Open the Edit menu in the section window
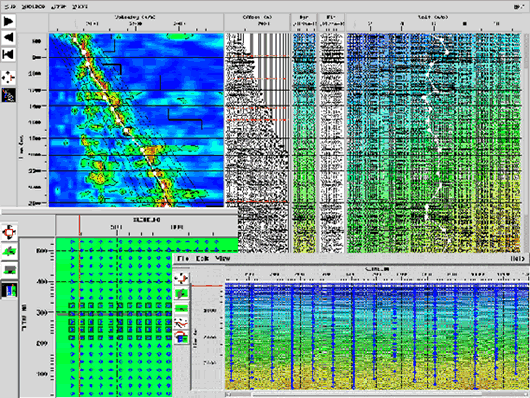 point(202,258)
